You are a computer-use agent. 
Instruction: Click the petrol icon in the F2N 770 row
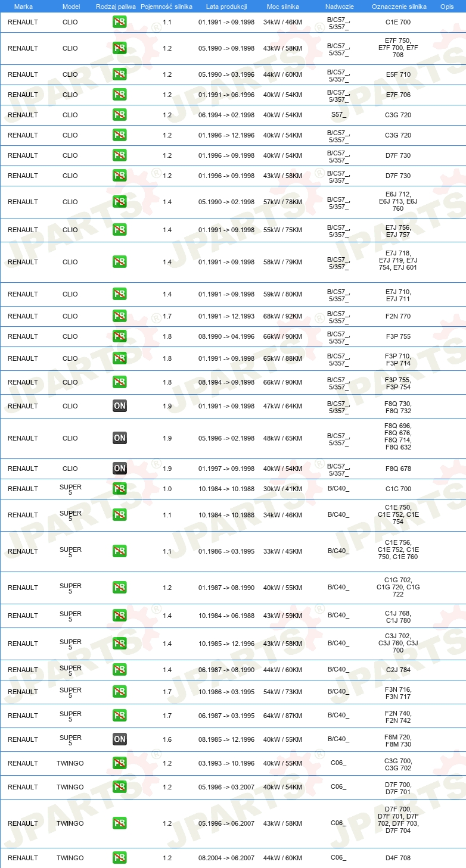coord(120,316)
